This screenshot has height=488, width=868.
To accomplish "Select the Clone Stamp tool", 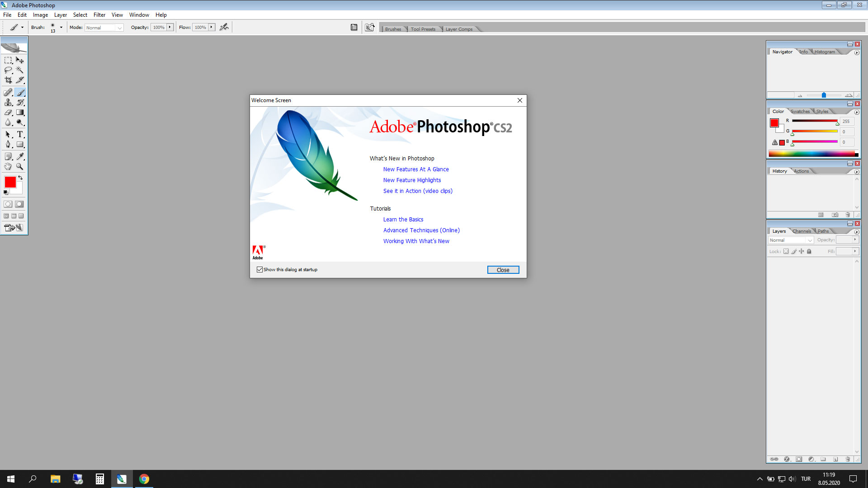I will tap(8, 103).
